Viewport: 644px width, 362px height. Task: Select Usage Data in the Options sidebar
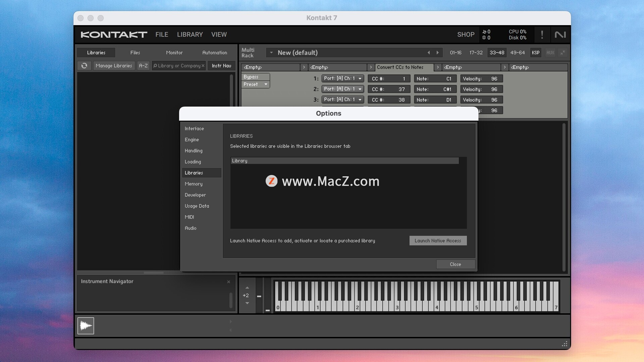point(202,206)
